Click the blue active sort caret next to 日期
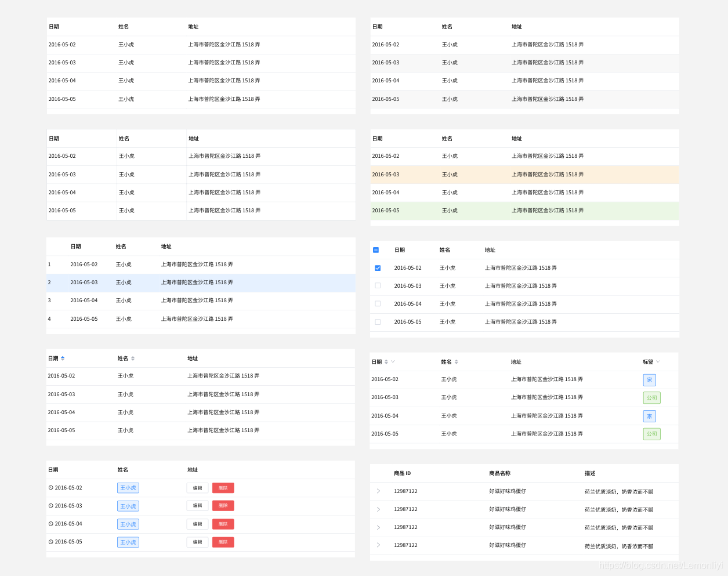 pyautogui.click(x=63, y=358)
